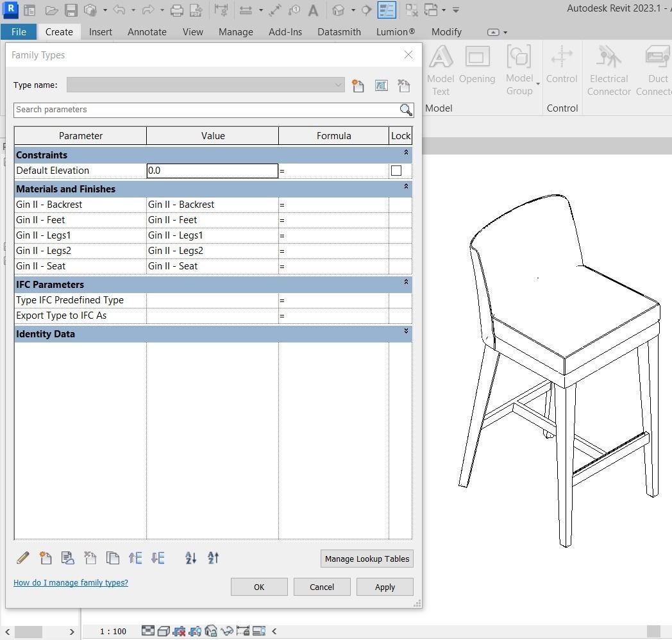Open 'How do I manage family types?' link
This screenshot has width=672, height=640.
(71, 582)
